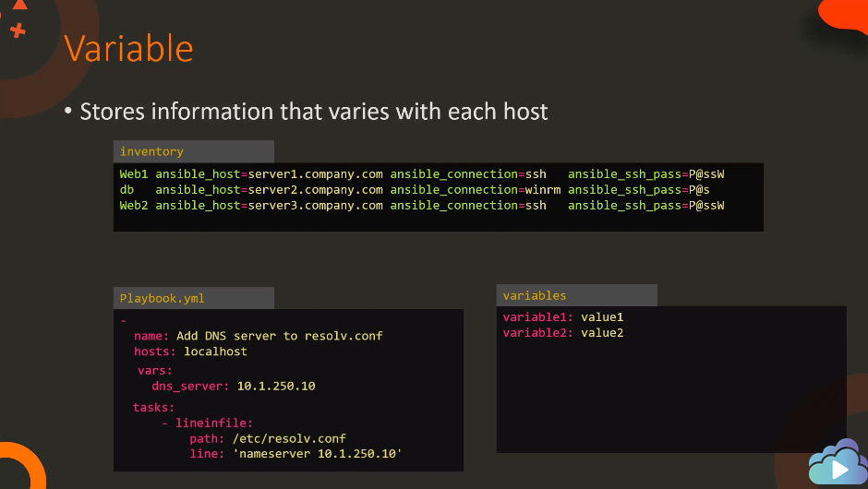Select 'Stores information that varies with each host' bullet
The width and height of the screenshot is (868, 489).
313,112
